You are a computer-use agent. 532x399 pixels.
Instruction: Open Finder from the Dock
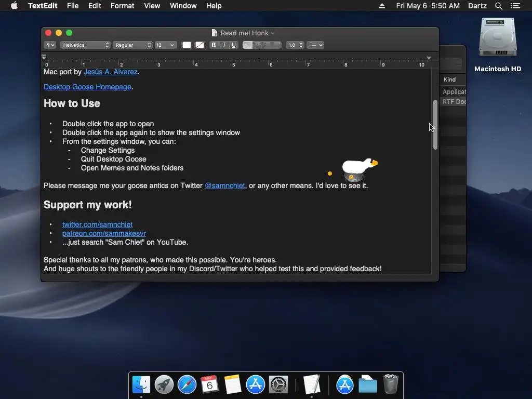point(141,385)
